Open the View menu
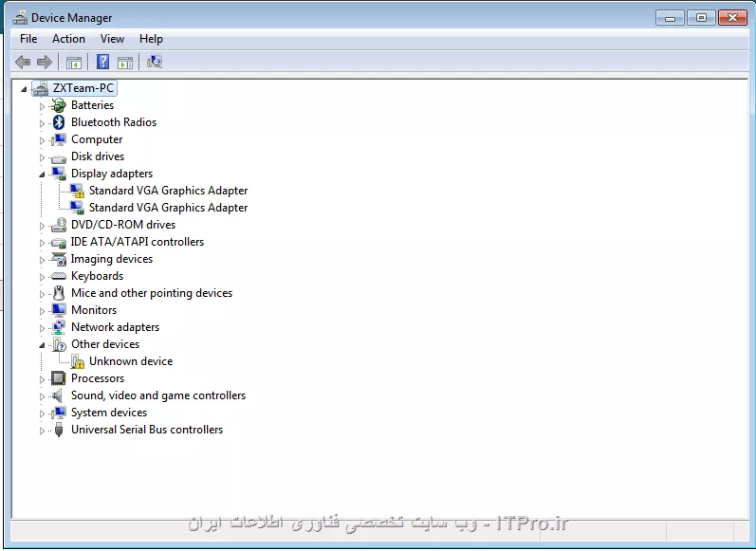 point(112,39)
